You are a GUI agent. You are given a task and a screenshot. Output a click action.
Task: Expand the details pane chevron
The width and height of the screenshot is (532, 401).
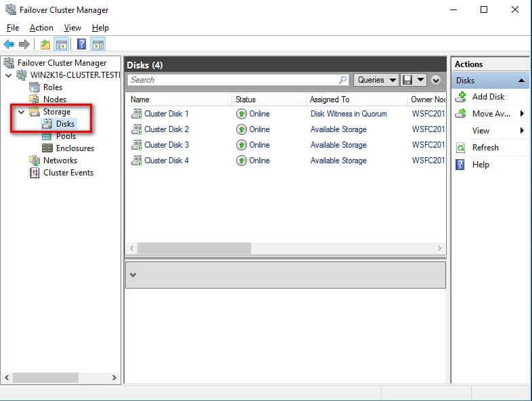pyautogui.click(x=133, y=275)
